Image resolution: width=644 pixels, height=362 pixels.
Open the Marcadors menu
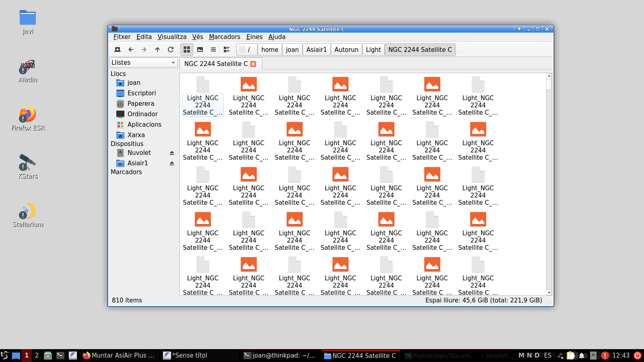coord(224,37)
